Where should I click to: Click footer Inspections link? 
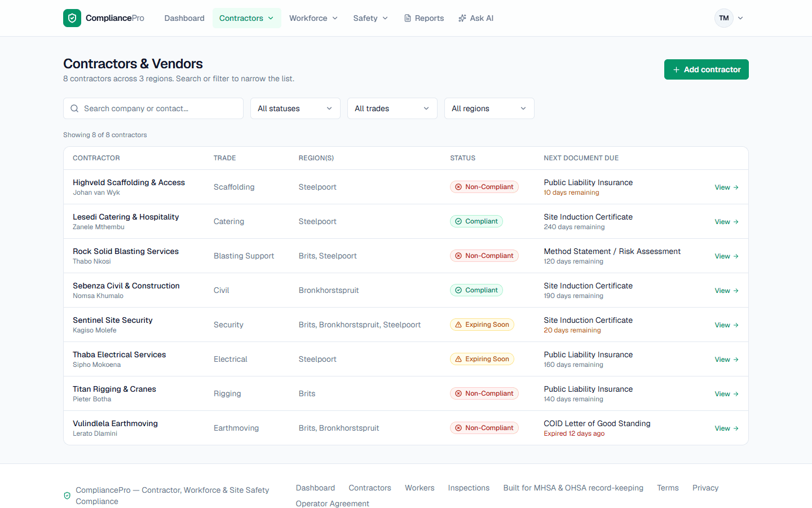point(469,488)
